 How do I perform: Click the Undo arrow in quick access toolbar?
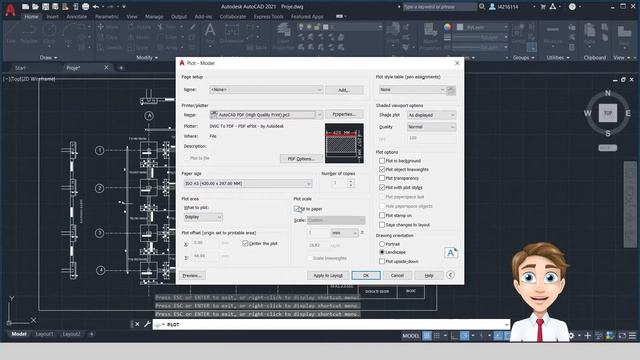click(x=96, y=7)
